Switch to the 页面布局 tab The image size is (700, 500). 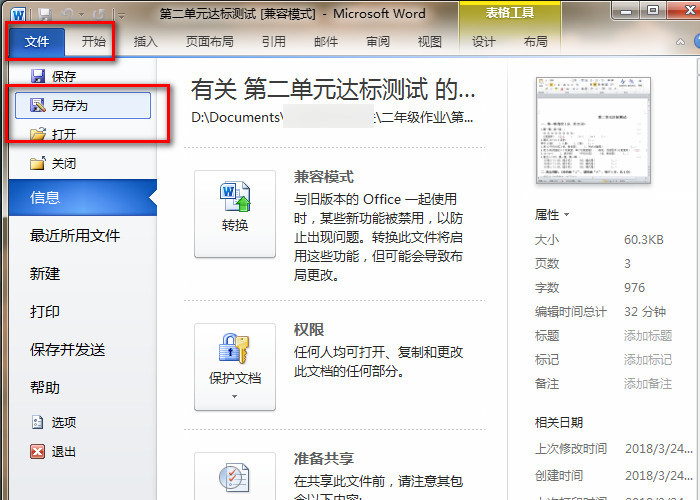[210, 42]
